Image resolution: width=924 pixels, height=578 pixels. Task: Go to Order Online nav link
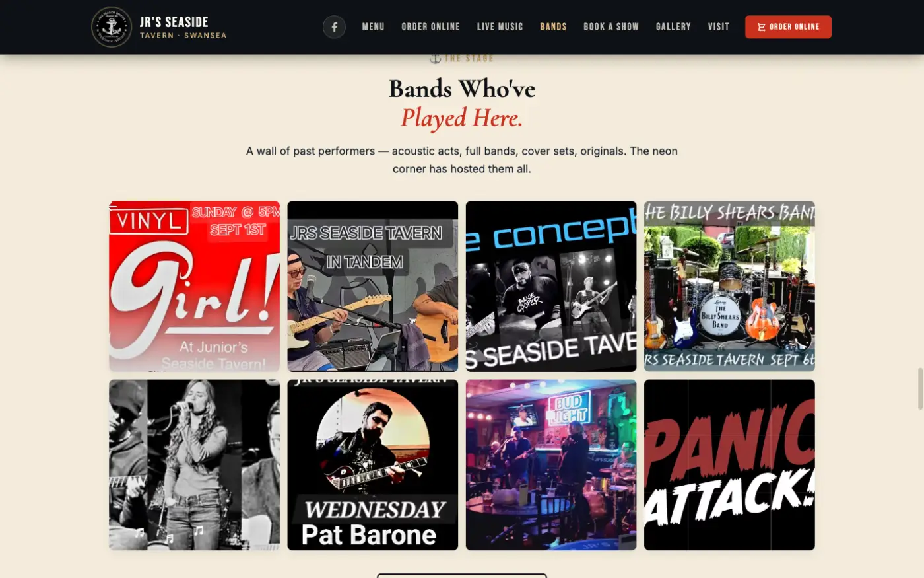(430, 27)
